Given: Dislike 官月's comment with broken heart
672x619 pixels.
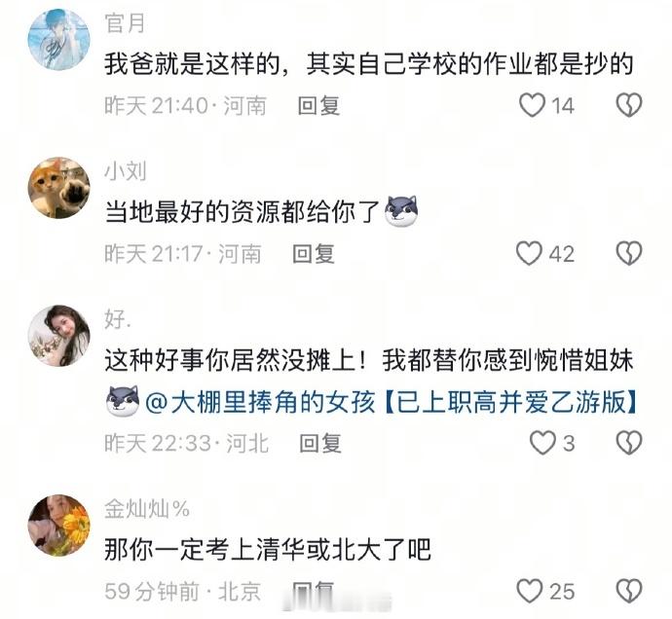Looking at the screenshot, I should click(x=629, y=105).
